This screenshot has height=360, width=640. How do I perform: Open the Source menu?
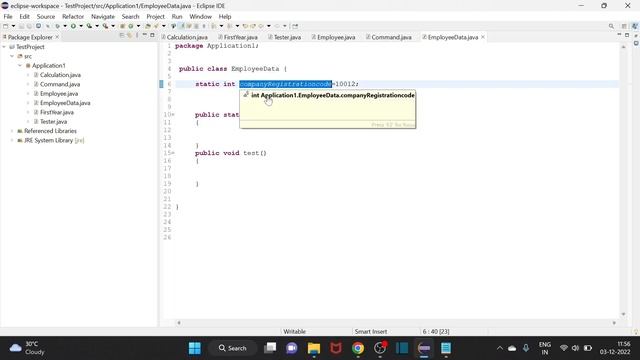(x=46, y=16)
